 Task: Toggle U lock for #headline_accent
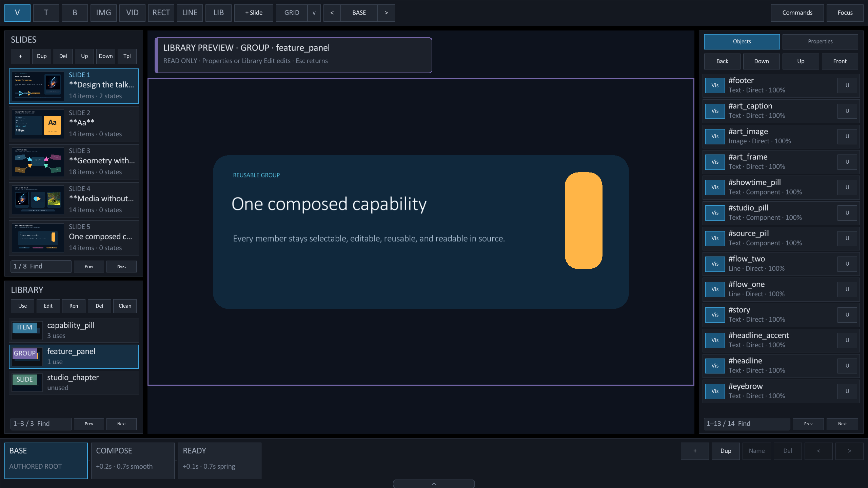tap(847, 340)
